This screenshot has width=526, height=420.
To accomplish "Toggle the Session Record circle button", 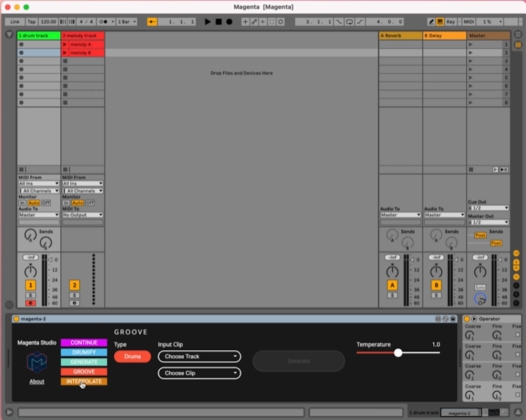I will [281, 22].
